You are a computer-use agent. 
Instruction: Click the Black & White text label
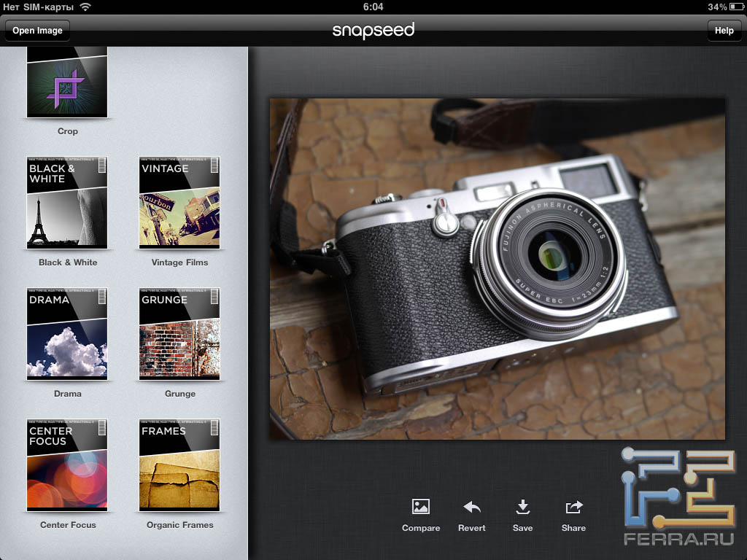tap(68, 262)
